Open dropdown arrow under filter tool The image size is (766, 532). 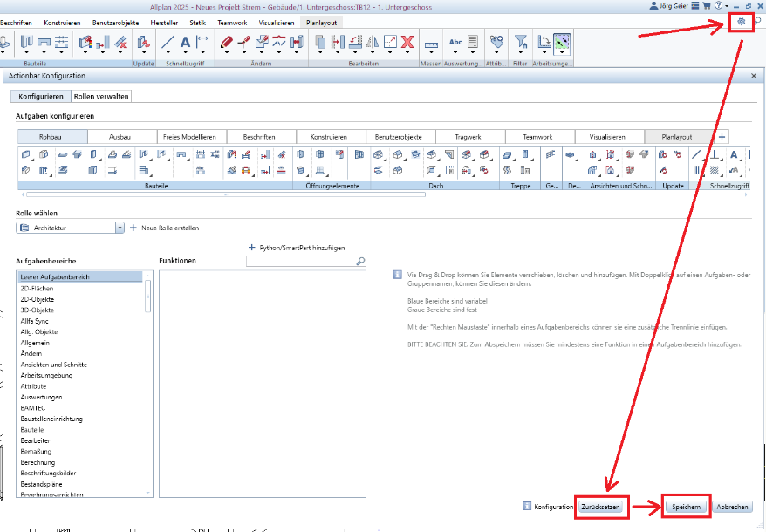(x=520, y=53)
